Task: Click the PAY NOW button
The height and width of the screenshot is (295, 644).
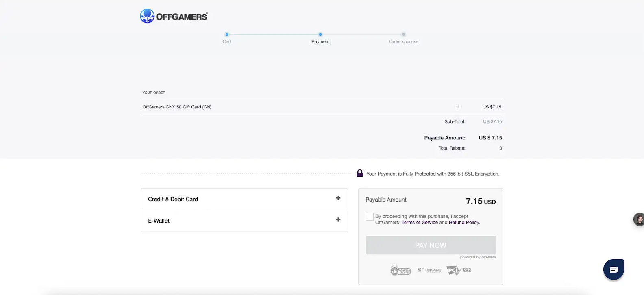Action: (431, 245)
